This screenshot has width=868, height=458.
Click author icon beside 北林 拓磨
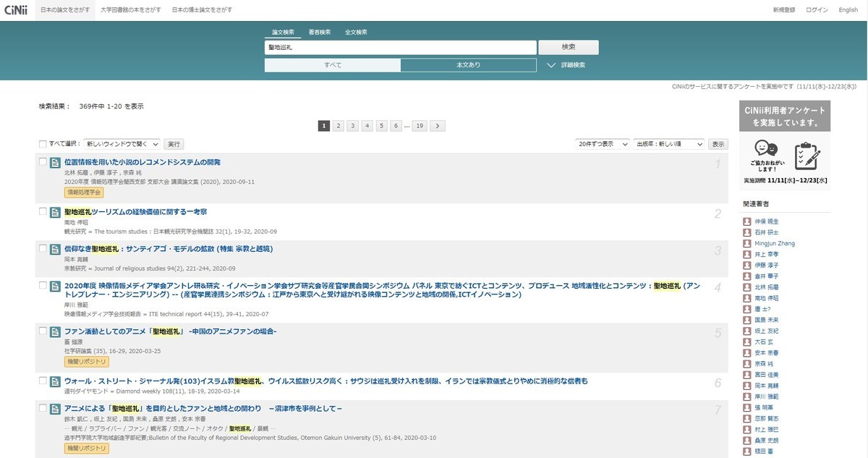[747, 287]
